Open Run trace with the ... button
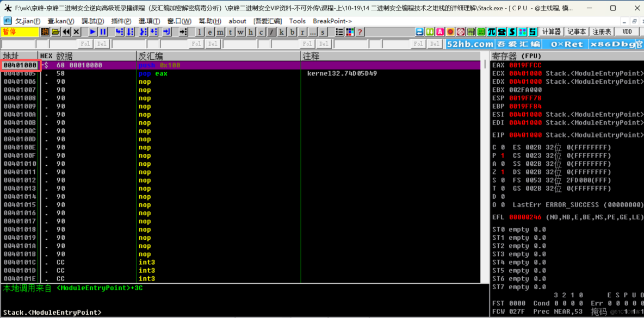The width and height of the screenshot is (644, 318). [x=313, y=32]
